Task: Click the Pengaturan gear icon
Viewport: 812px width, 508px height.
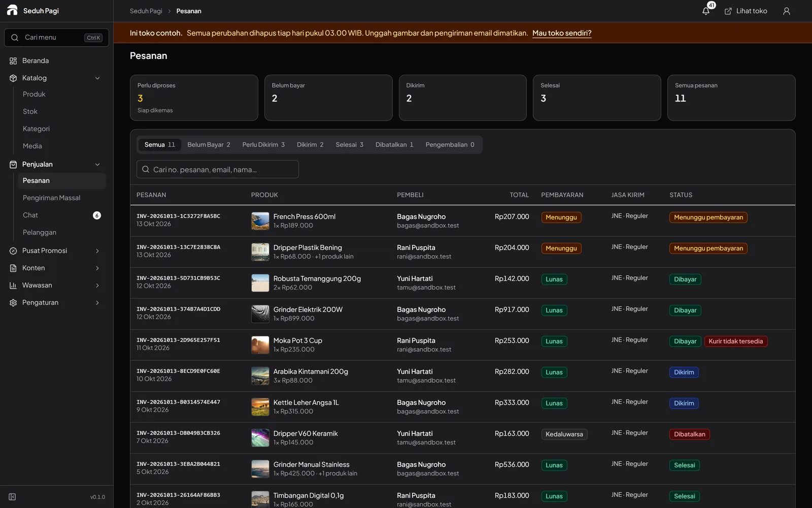Action: click(x=13, y=303)
